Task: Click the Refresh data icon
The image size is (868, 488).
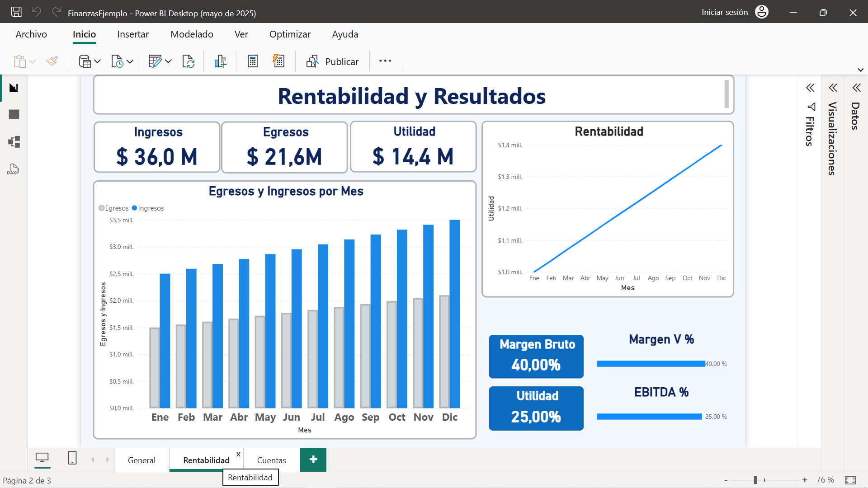Action: tap(189, 61)
